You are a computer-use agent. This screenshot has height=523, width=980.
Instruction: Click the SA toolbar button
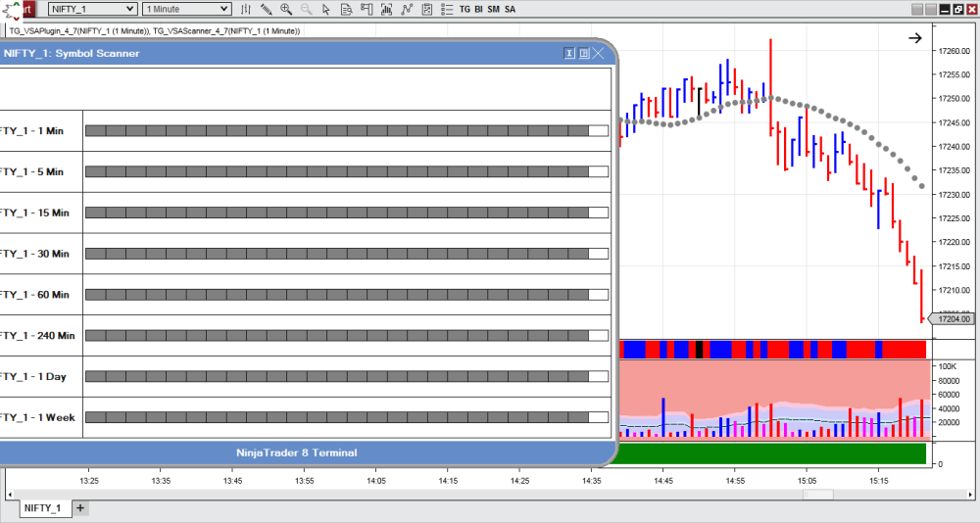click(x=510, y=9)
